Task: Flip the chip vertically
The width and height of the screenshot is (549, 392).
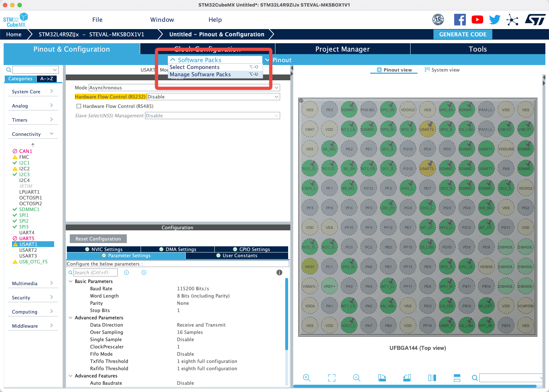Action: (x=457, y=378)
